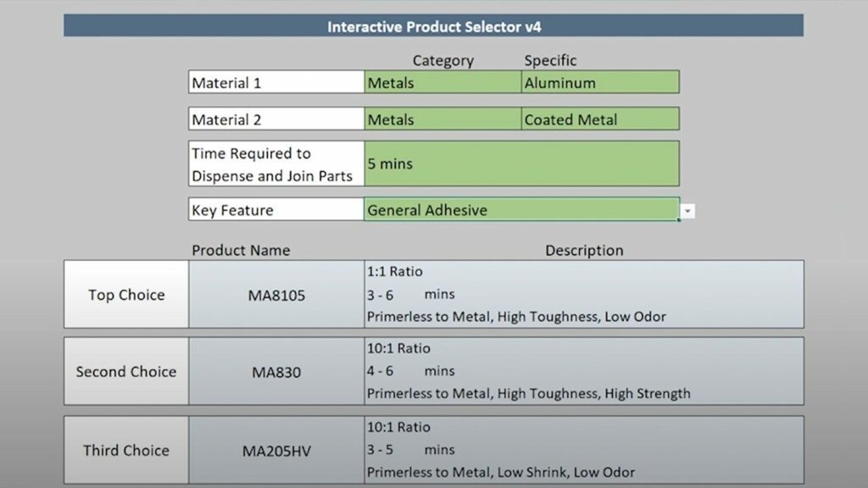
Task: Click the MA830 product name
Action: (x=275, y=371)
